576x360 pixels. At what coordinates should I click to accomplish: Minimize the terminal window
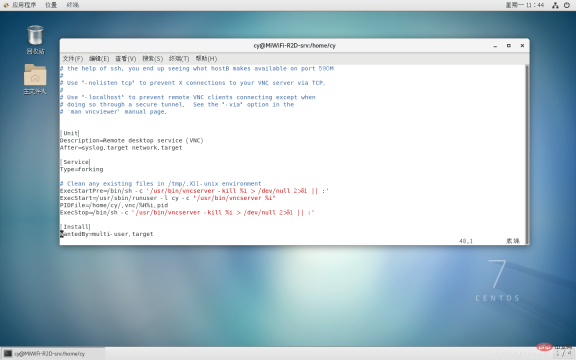click(x=495, y=46)
